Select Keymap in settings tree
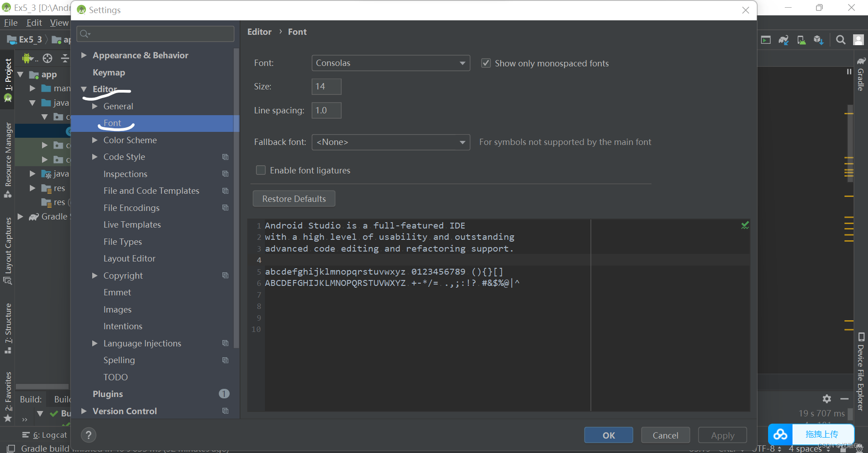 click(x=109, y=72)
